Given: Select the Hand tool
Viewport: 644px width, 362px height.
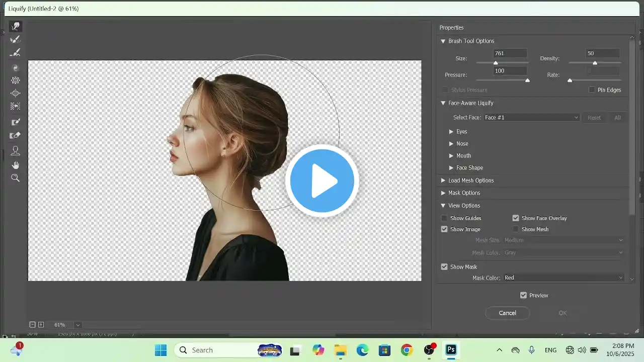Looking at the screenshot, I should [x=15, y=165].
